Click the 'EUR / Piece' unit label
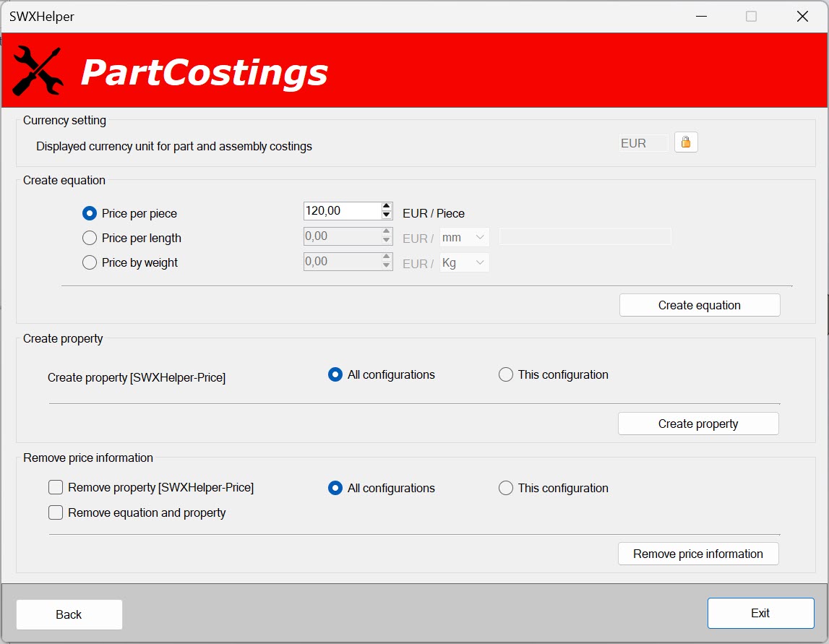The height and width of the screenshot is (644, 829). pos(434,213)
